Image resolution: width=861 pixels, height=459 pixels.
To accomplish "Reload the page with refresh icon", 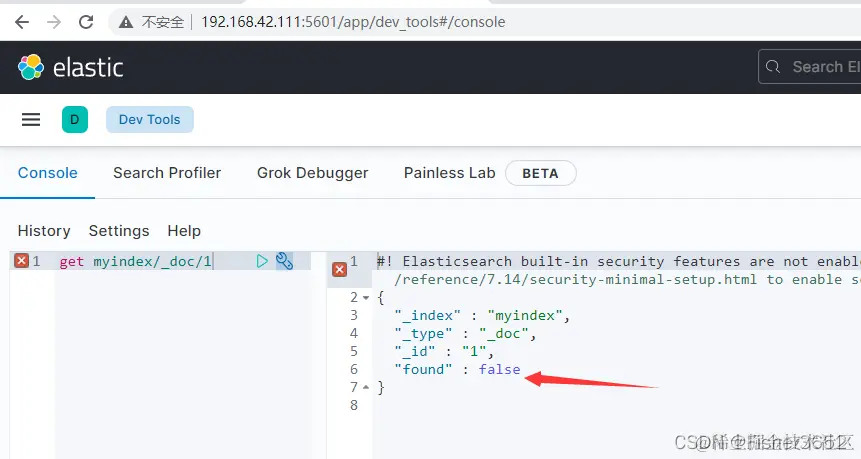I will point(86,22).
